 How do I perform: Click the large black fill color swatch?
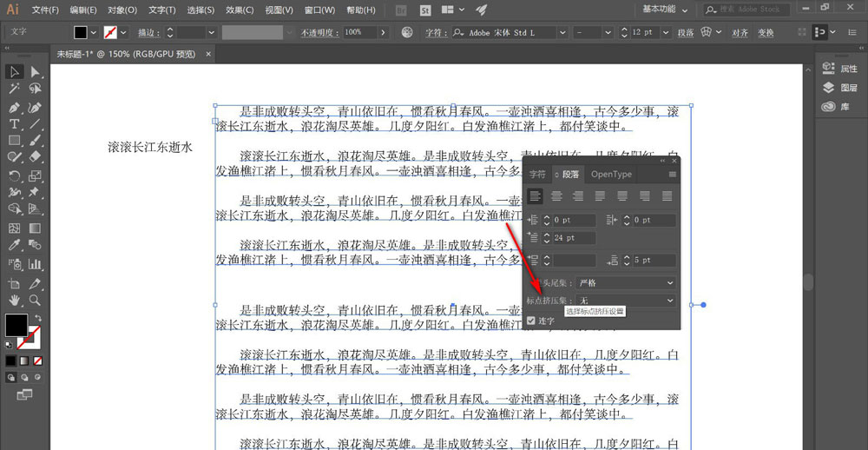[x=16, y=325]
